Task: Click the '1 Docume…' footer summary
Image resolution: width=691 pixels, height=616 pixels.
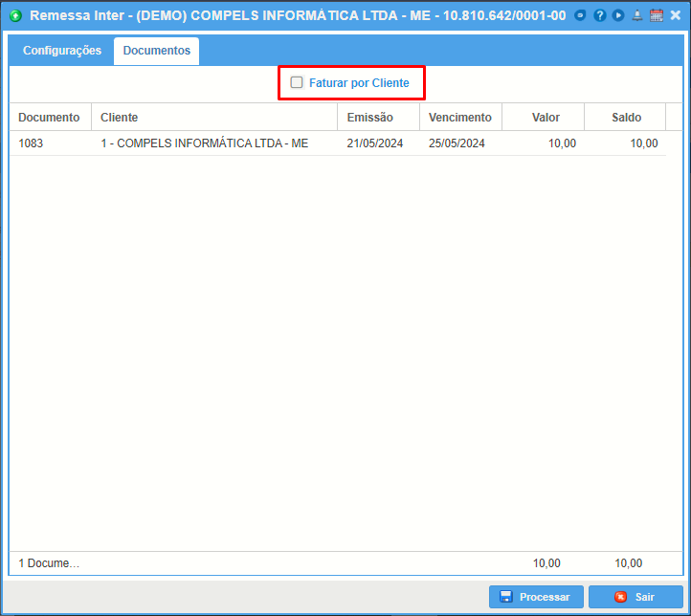Action: point(49,563)
